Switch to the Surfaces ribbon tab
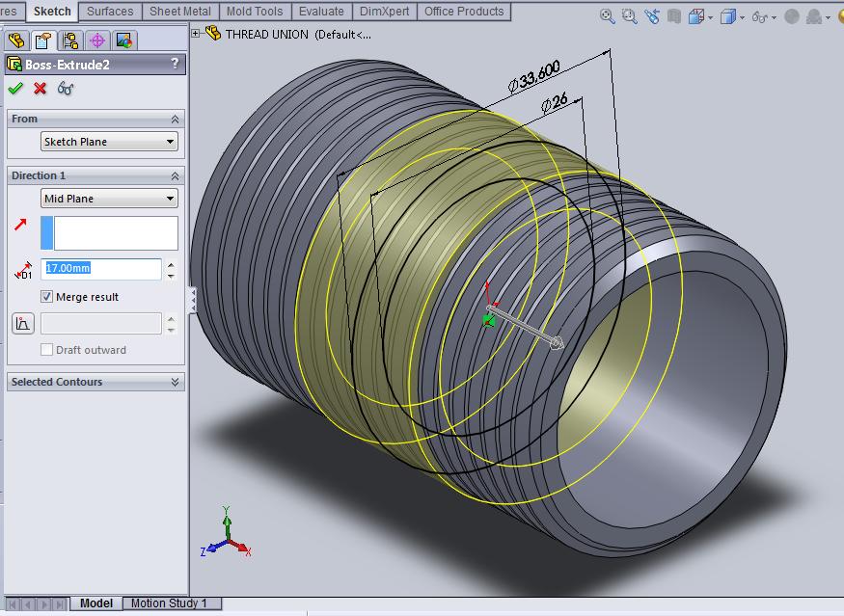 click(109, 12)
